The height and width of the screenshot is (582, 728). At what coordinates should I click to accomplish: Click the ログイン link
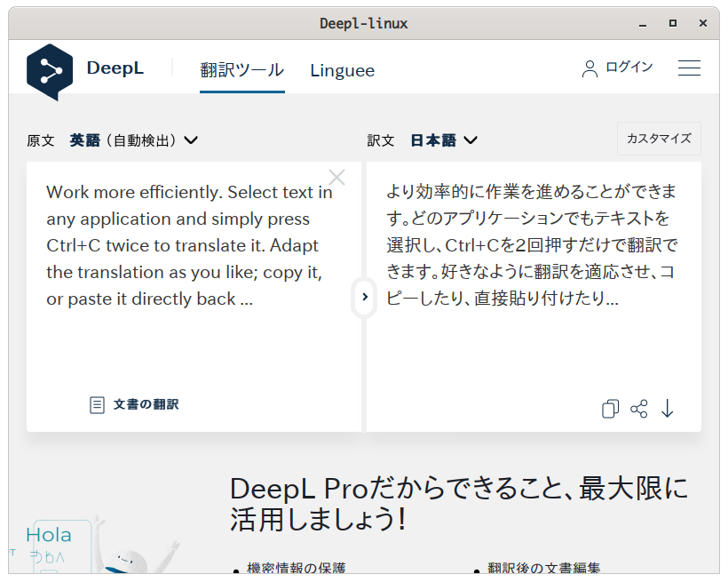coord(629,68)
